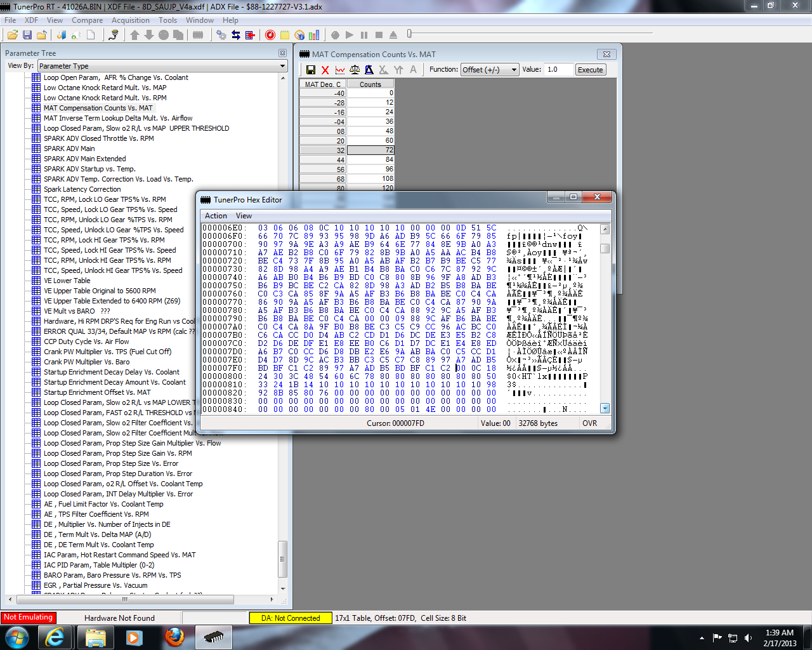Click the Value input field showing 1.0

coord(559,70)
